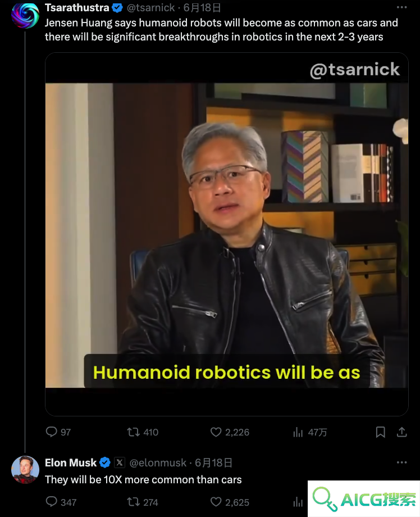Click the AICG搜索 watermark logo
420x517 pixels.
(x=364, y=498)
